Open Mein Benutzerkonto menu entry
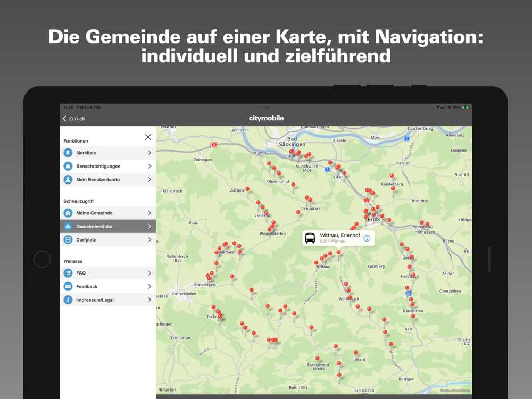532x399 pixels. pos(108,179)
